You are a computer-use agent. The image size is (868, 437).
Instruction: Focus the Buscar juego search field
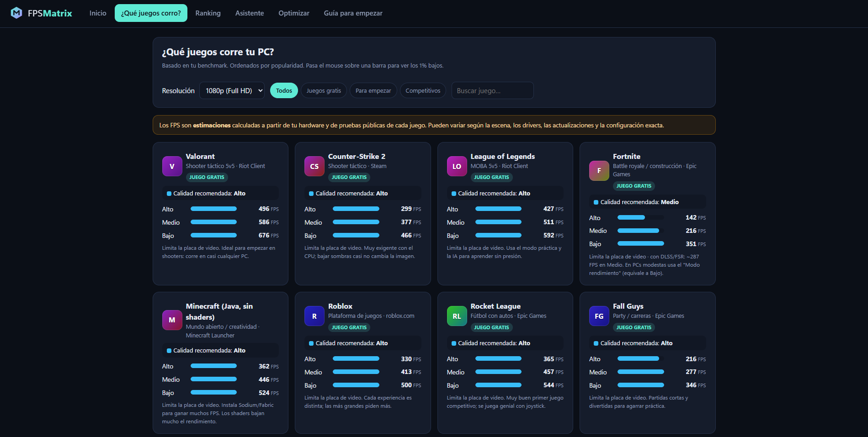click(492, 90)
